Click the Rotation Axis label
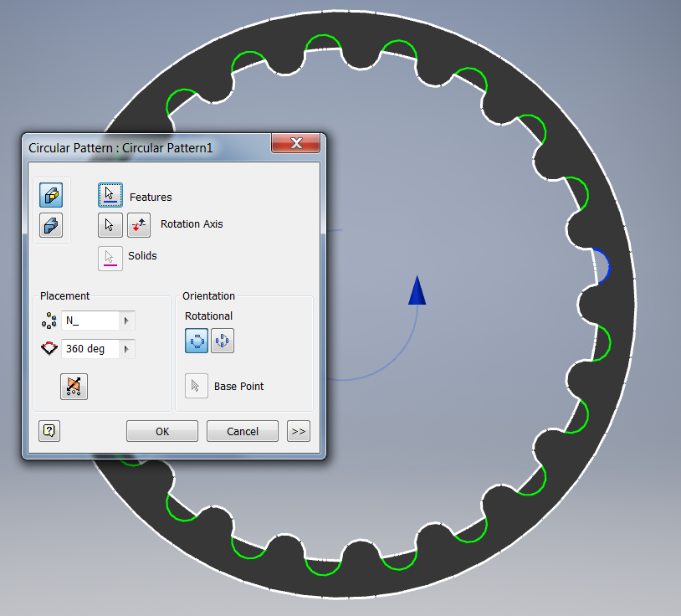Viewport: 681px width, 616px height. [x=192, y=224]
